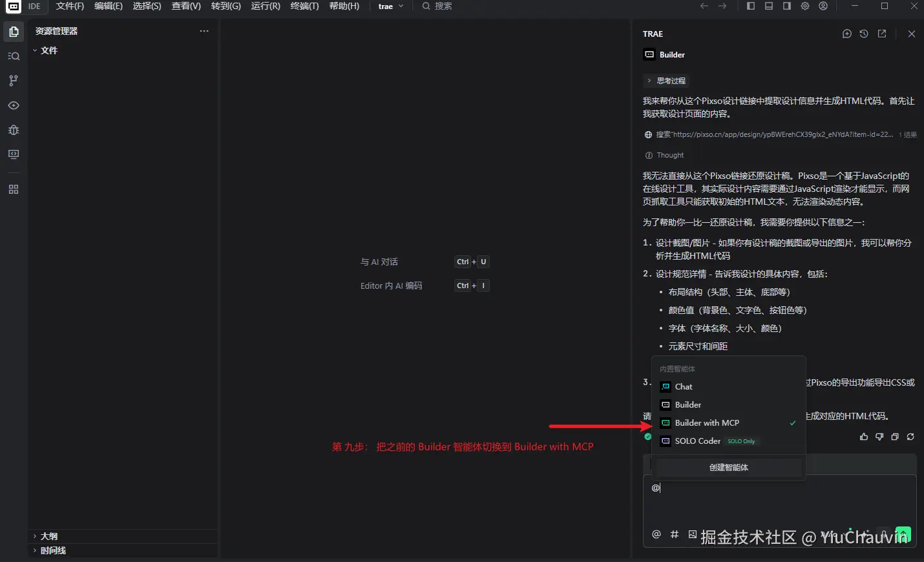Open the Source Control view

click(x=14, y=81)
